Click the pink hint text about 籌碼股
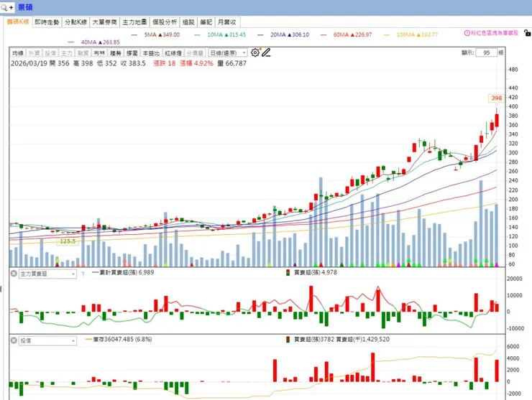 495,33
